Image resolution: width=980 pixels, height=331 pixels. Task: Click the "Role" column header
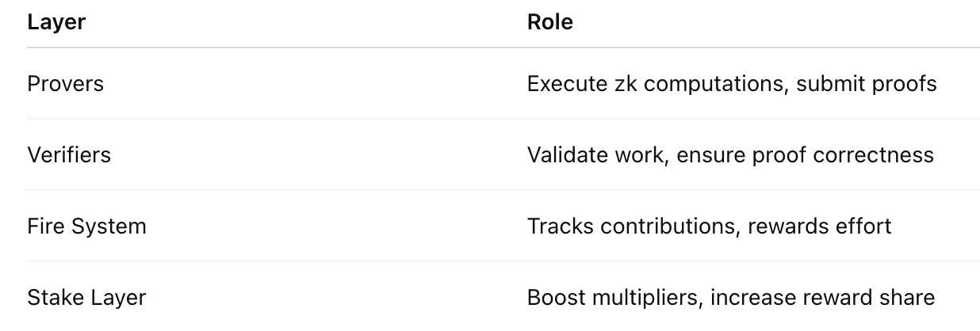point(549,22)
